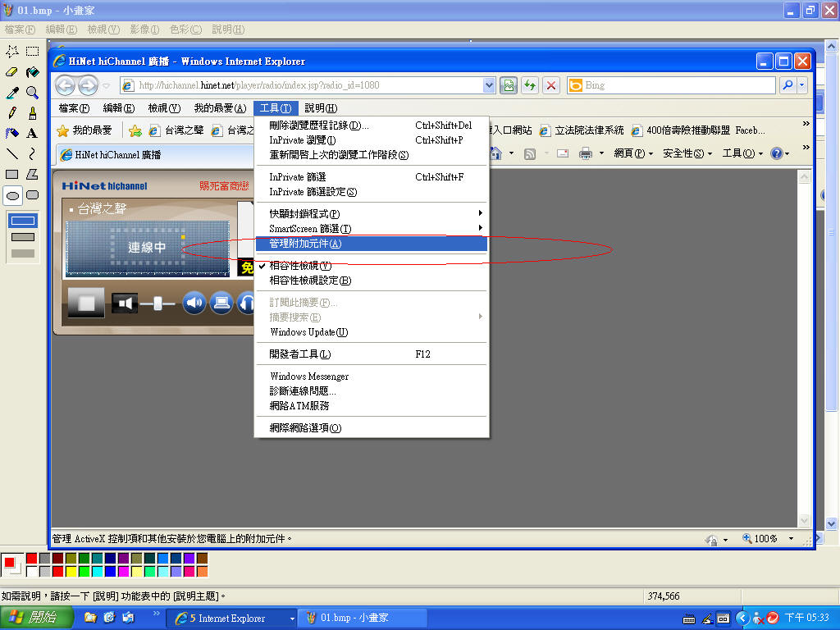Choose the solid no-outline shape style
Image resolution: width=840 pixels, height=630 pixels.
coord(23,253)
